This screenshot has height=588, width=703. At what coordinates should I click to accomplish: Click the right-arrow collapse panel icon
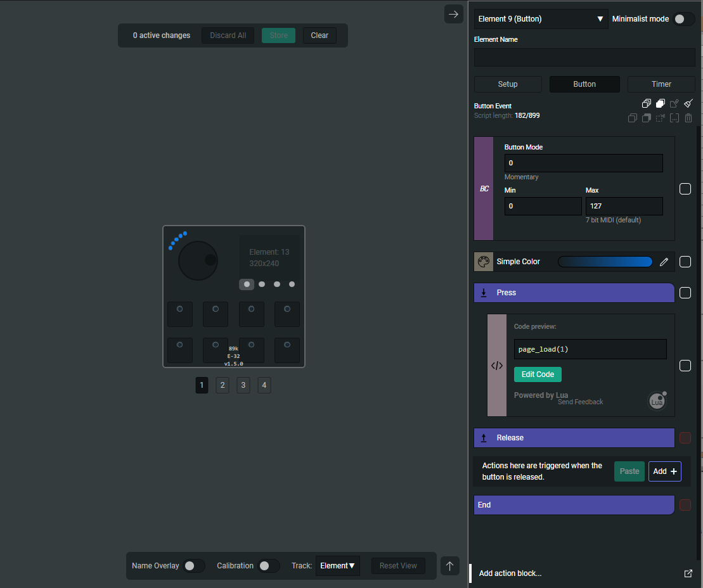[x=453, y=14]
